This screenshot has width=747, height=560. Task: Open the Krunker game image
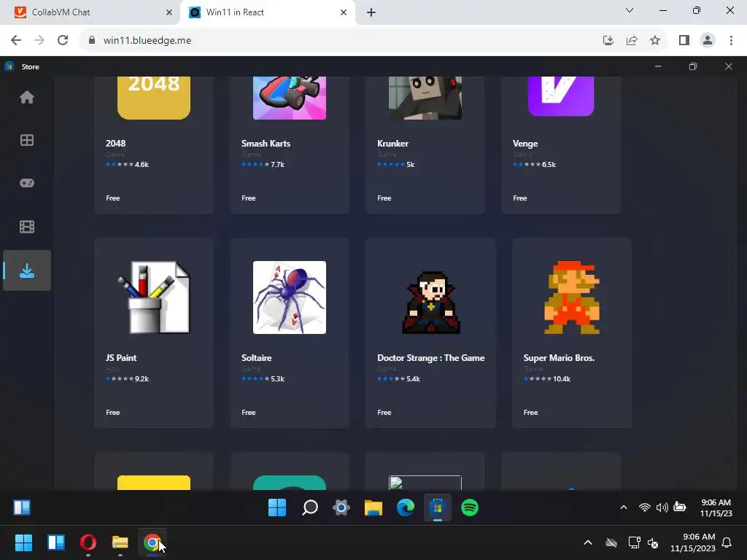point(425,98)
